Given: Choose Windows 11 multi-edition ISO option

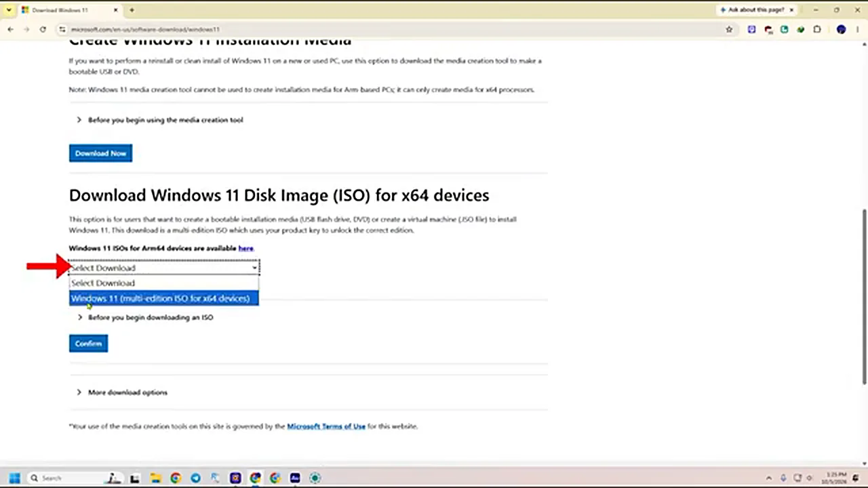Looking at the screenshot, I should pyautogui.click(x=163, y=298).
